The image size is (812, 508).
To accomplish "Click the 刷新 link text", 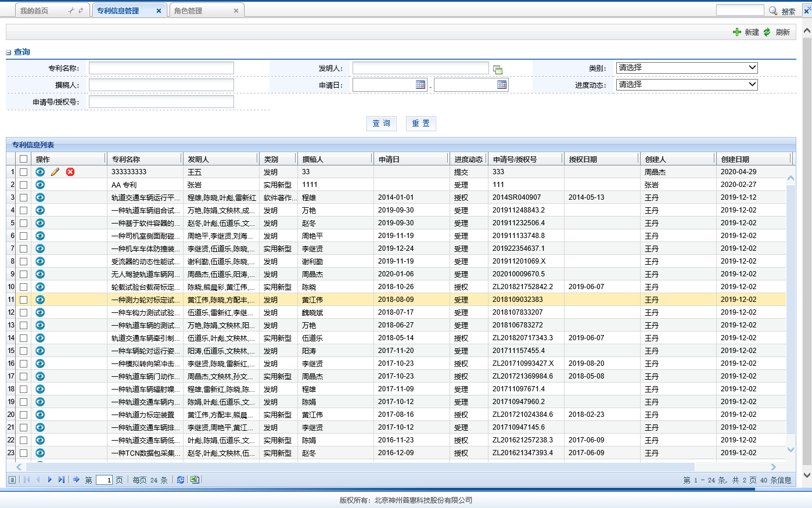I will point(783,33).
